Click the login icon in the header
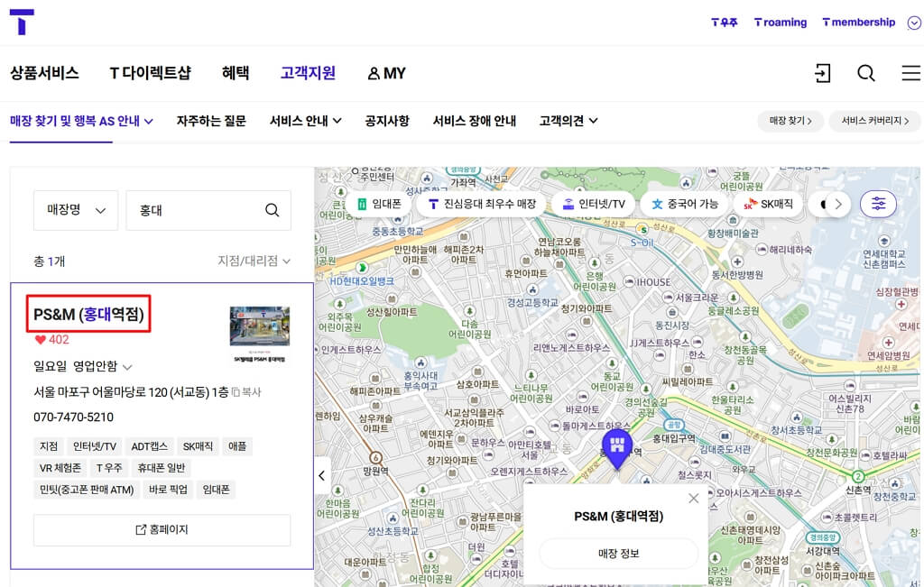 click(x=822, y=73)
